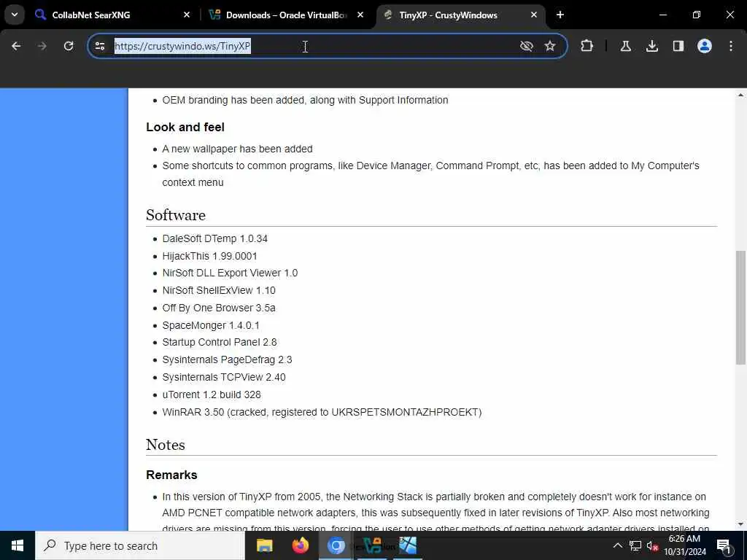Open the three-dot browser menu
Screen dimensions: 747x560
tap(731, 46)
